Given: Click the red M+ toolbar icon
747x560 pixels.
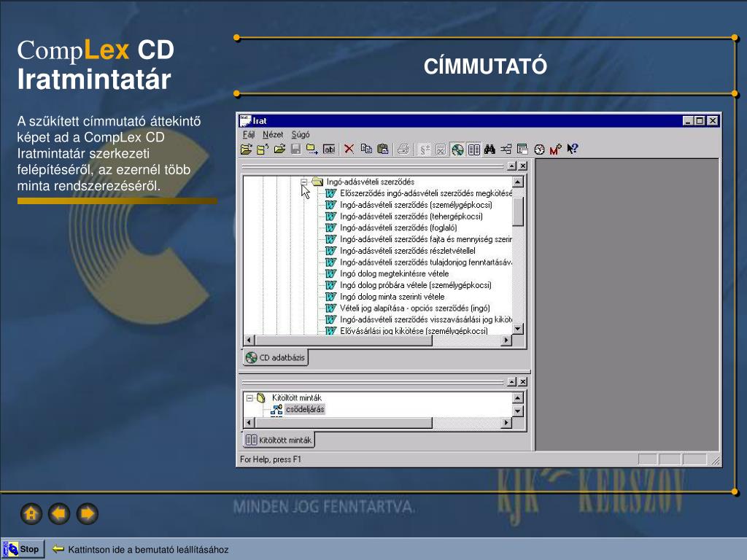Looking at the screenshot, I should 555,149.
